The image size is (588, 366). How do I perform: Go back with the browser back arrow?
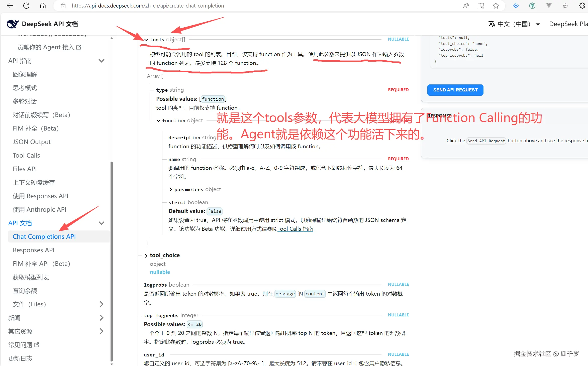10,6
